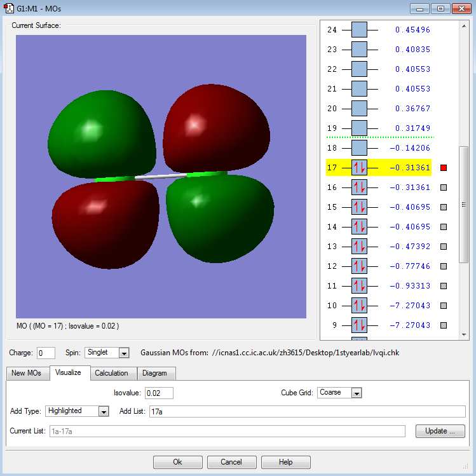This screenshot has width=476, height=476.
Task: Select the occupied orbital box for MO 14
Action: (x=359, y=227)
